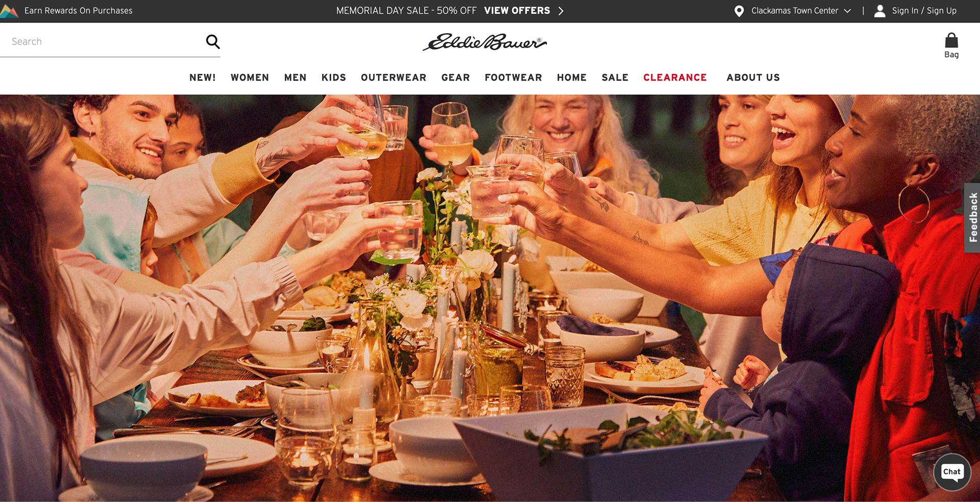Viewport: 980px width, 502px height.
Task: Select the CLEARANCE menu item
Action: (675, 78)
